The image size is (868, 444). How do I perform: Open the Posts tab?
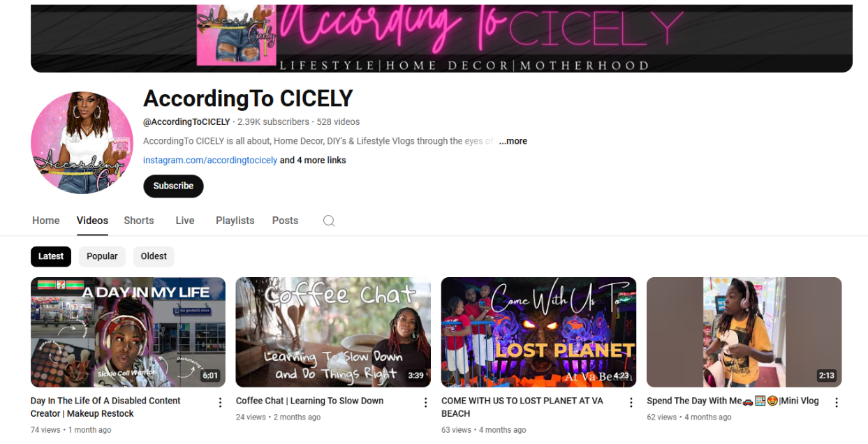click(285, 221)
